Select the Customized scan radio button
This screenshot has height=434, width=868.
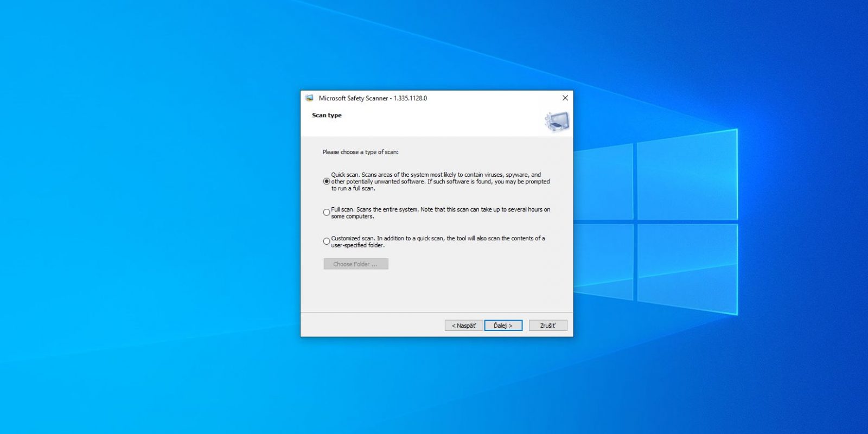327,241
